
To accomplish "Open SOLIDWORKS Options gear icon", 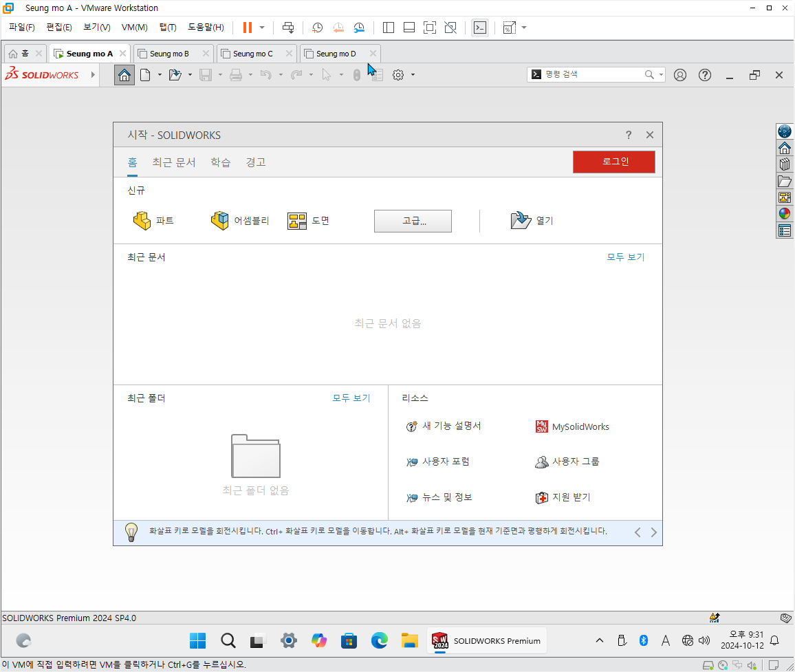I will (x=398, y=75).
